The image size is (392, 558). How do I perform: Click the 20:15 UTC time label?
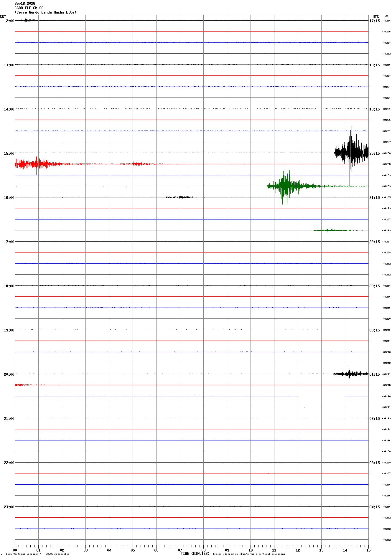click(x=375, y=153)
